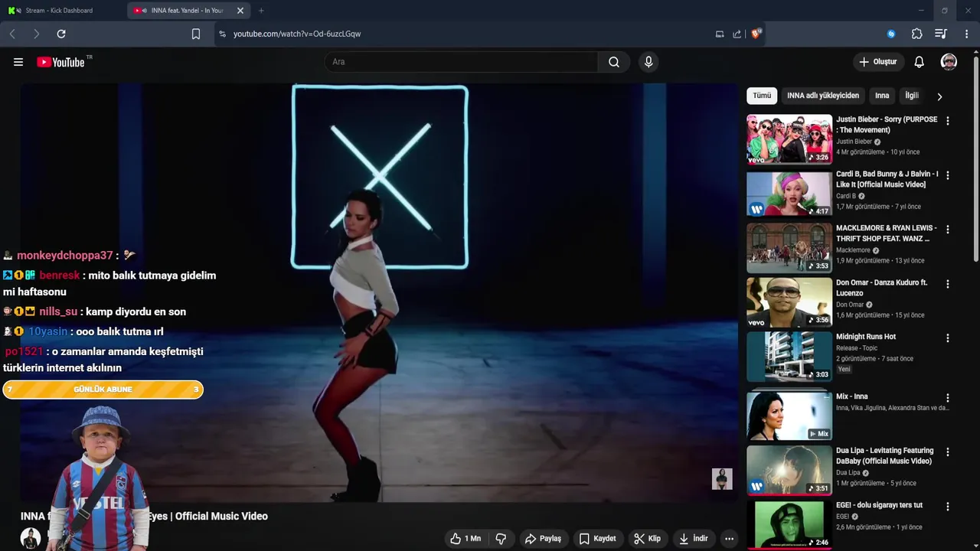Click the Klip clip button
Viewport: 980px width, 551px height.
pyautogui.click(x=647, y=539)
